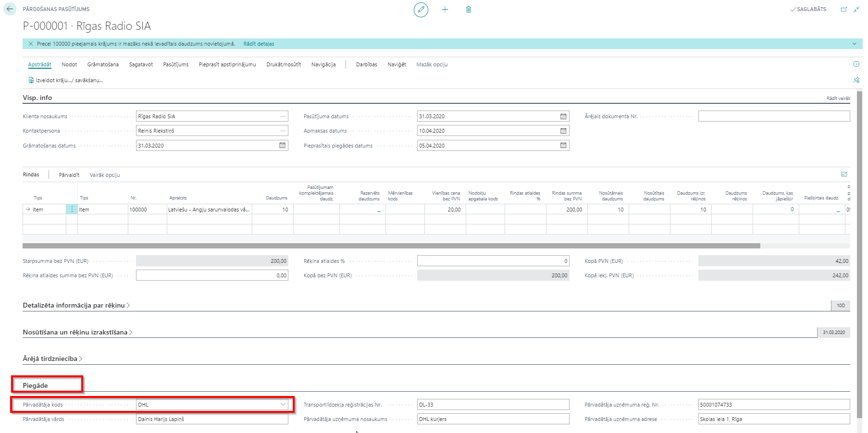
Task: Click Pieprasīt apstiprinājumu menu
Action: click(x=227, y=64)
